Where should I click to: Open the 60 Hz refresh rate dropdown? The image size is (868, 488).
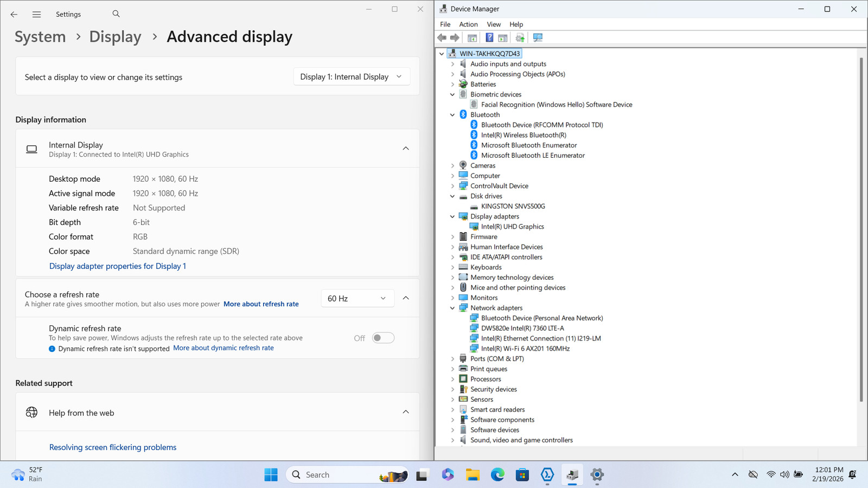357,298
